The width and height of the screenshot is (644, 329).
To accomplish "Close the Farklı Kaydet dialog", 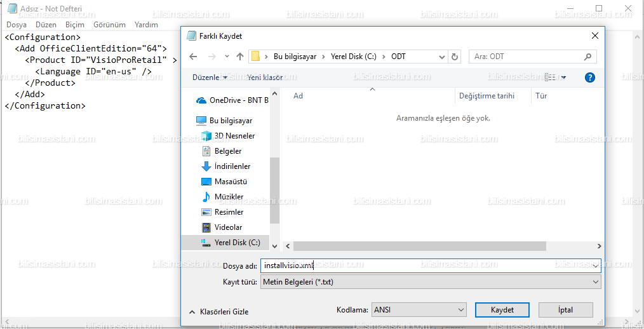I will (x=594, y=36).
